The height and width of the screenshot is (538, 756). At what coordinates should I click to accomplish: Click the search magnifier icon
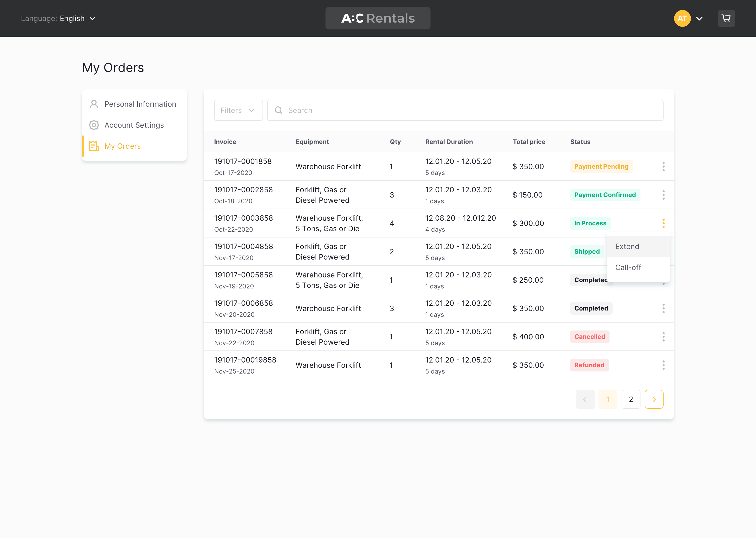point(279,110)
